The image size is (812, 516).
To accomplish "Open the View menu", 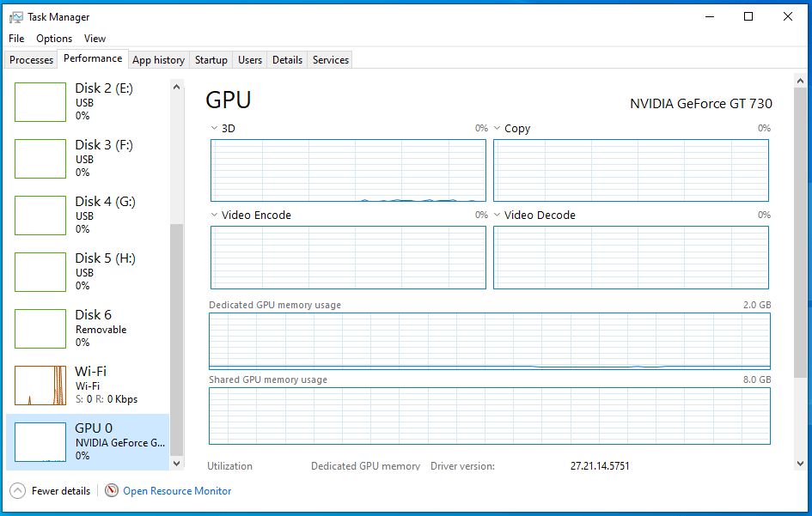I will pyautogui.click(x=95, y=39).
